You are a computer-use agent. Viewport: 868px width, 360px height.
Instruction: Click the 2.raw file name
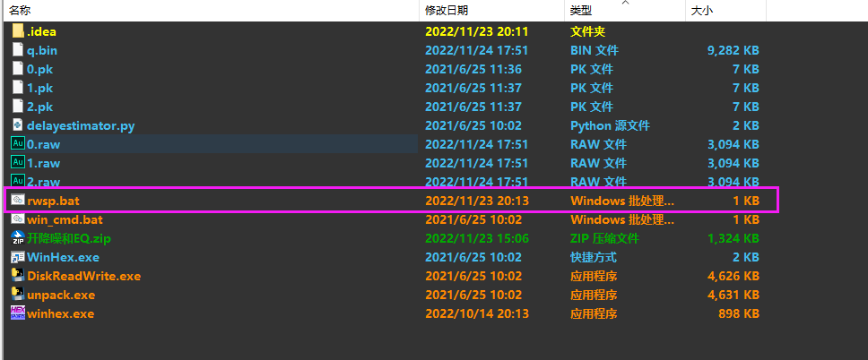point(44,181)
